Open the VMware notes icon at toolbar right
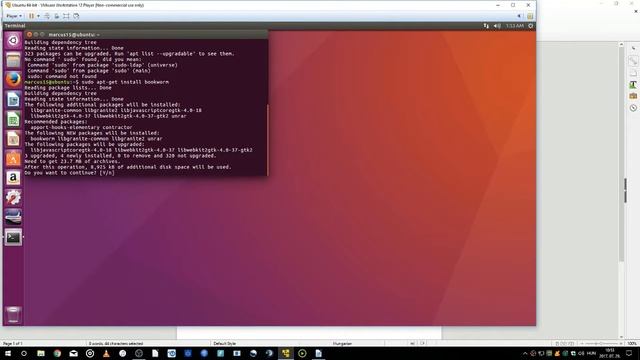The image size is (640, 360). [530, 16]
